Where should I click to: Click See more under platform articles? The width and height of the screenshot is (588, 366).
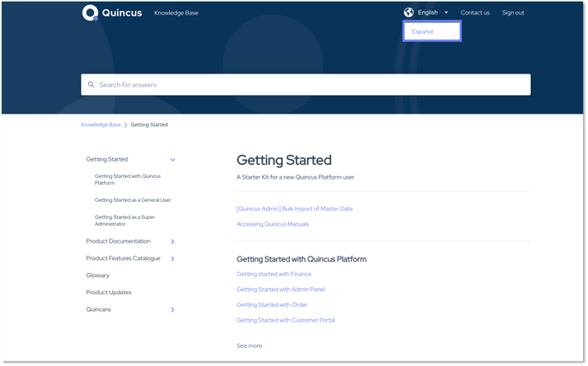pyautogui.click(x=250, y=345)
